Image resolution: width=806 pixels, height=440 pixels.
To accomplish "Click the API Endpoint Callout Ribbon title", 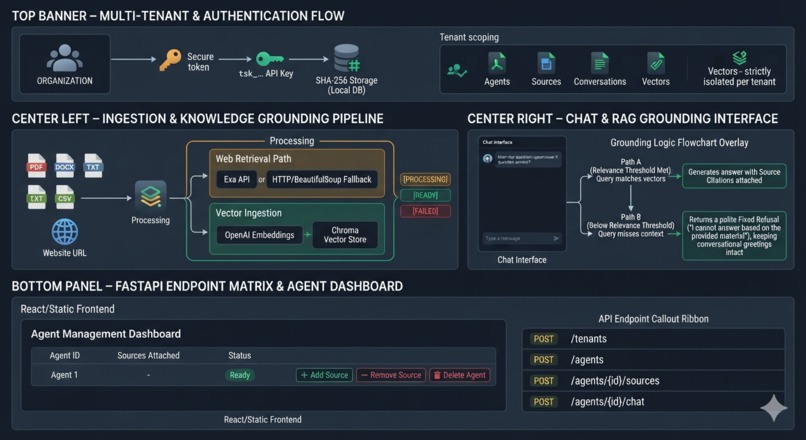I will (x=653, y=319).
